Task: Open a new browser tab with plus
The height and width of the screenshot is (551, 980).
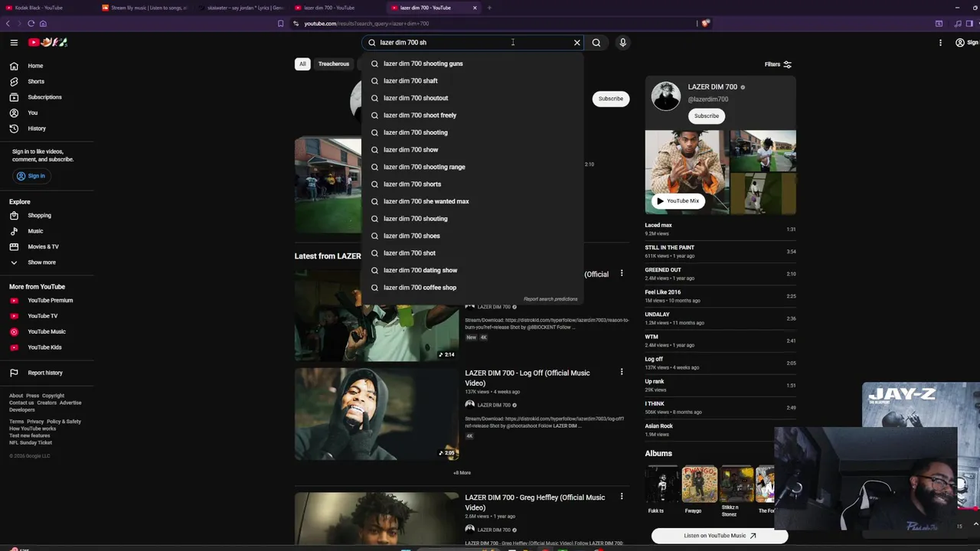Action: coord(489,8)
